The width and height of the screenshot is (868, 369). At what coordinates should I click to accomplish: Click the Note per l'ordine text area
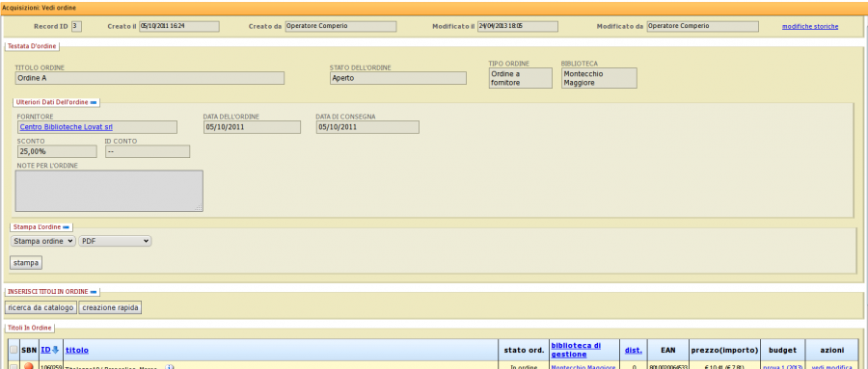click(109, 191)
